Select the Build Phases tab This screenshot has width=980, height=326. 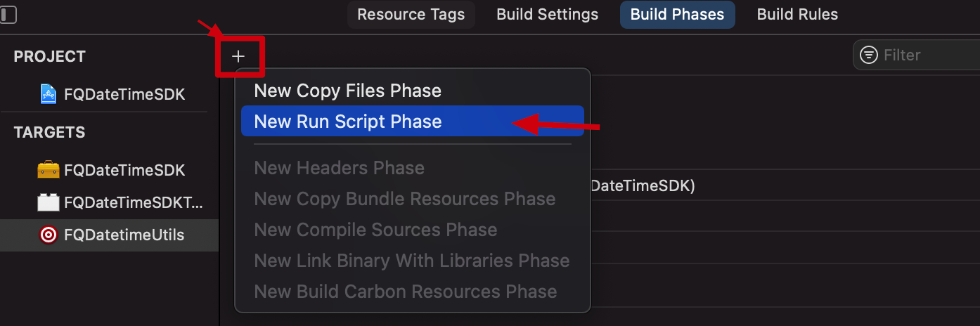(677, 15)
